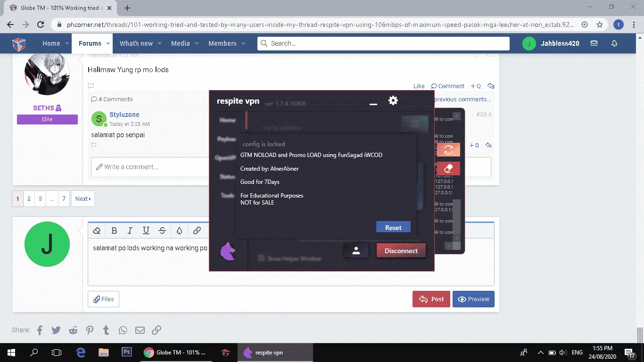Share the thread on Reddit
The image size is (644, 362).
pyautogui.click(x=73, y=330)
